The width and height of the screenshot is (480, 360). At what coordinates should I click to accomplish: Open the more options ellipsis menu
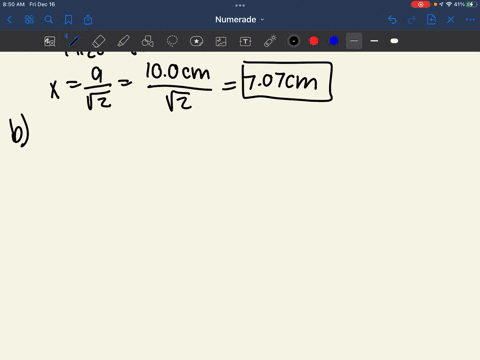pyautogui.click(x=470, y=20)
